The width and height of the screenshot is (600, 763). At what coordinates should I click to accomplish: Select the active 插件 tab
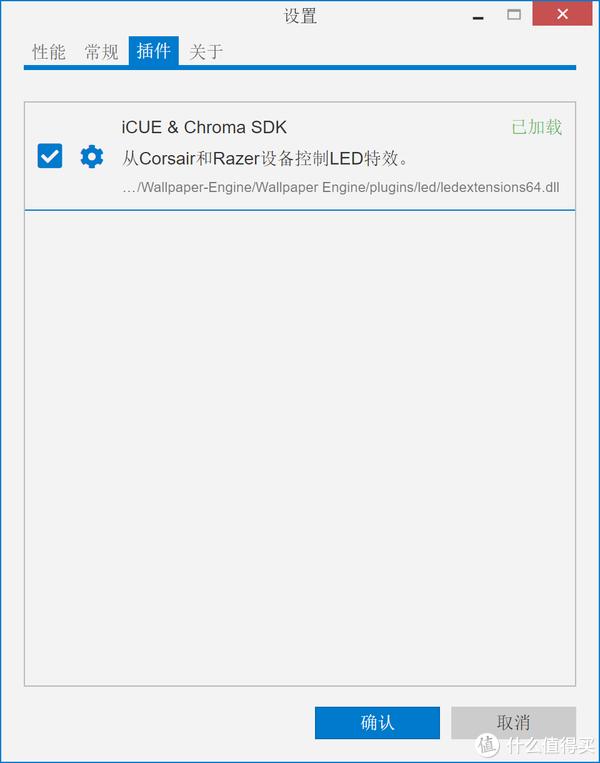tap(154, 51)
